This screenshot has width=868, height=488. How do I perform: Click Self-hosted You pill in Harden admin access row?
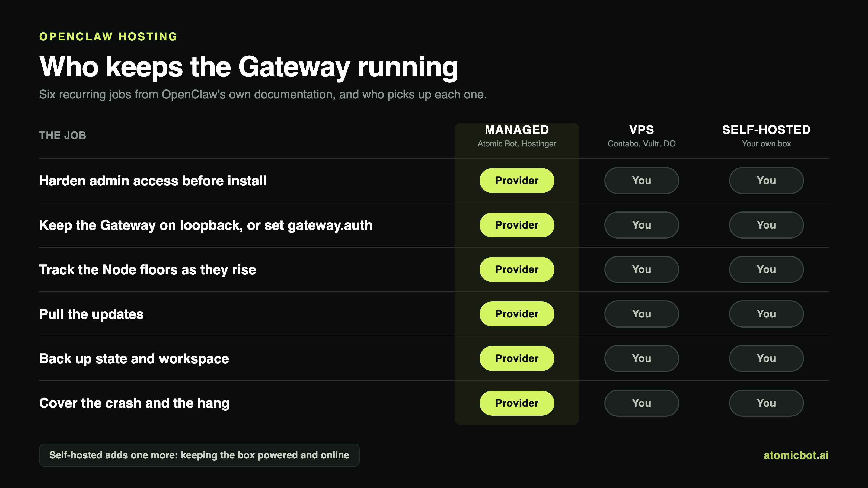click(x=766, y=181)
